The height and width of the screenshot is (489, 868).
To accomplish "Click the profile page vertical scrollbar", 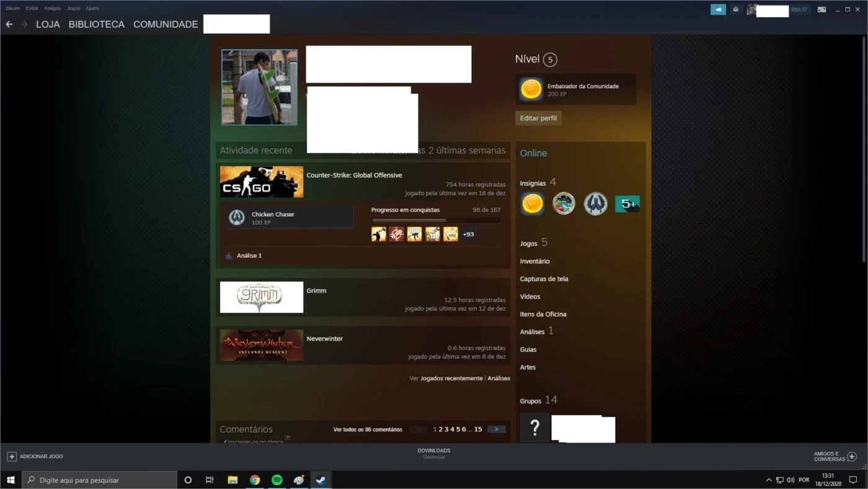I will [x=864, y=149].
